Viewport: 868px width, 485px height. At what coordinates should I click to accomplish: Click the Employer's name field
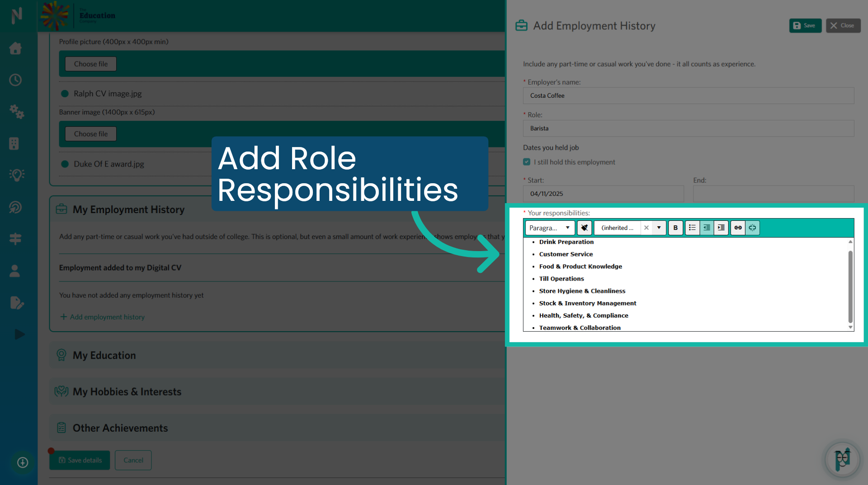point(689,95)
